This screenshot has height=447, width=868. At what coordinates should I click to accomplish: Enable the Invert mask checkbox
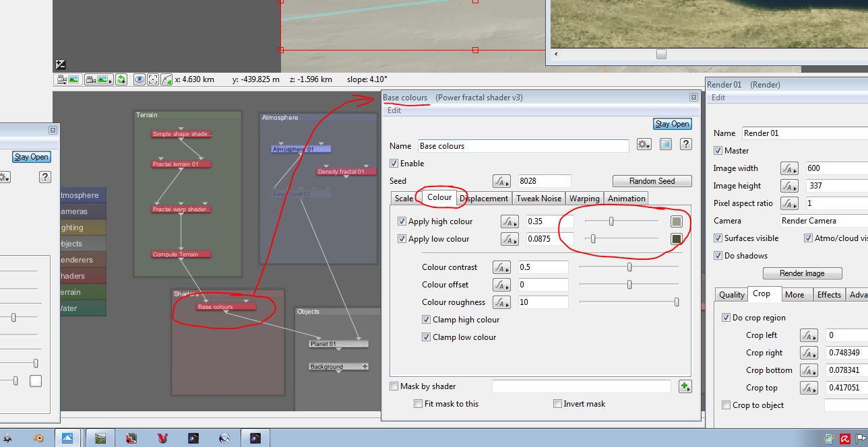pos(557,404)
